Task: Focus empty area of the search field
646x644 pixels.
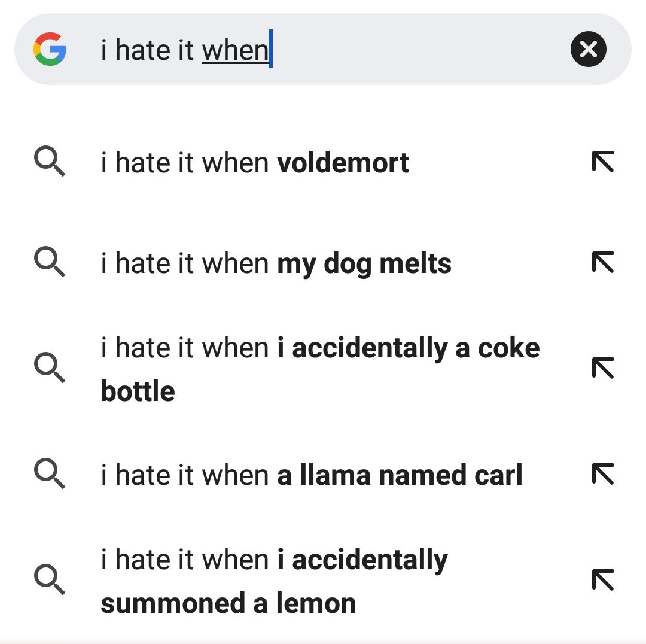Action: click(x=420, y=49)
